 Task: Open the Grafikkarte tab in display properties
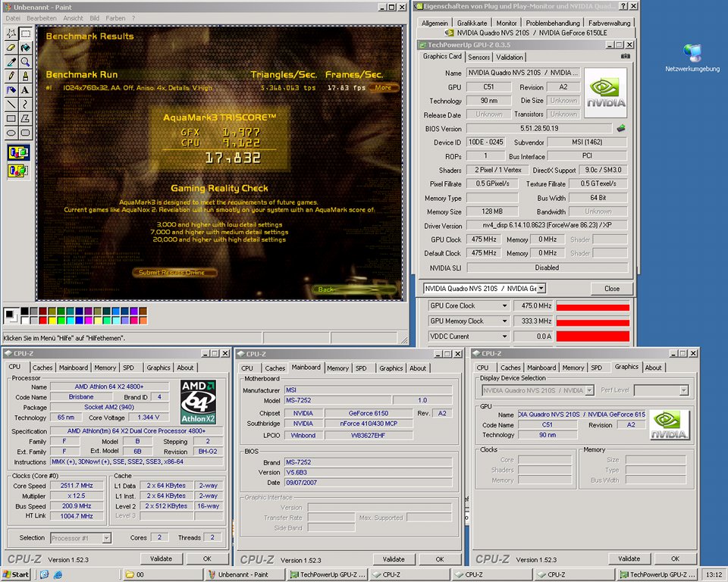click(x=472, y=23)
